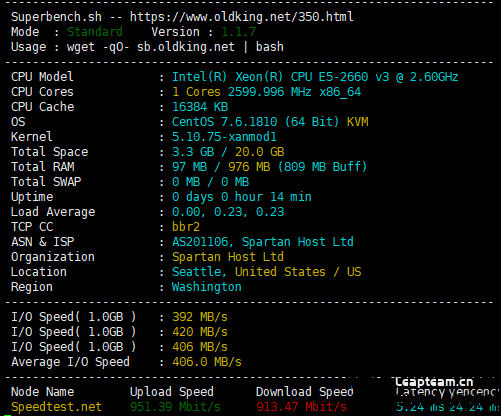Viewport: 501px width, 416px height.
Task: Click the 'Uptime' label
Action: [32, 197]
